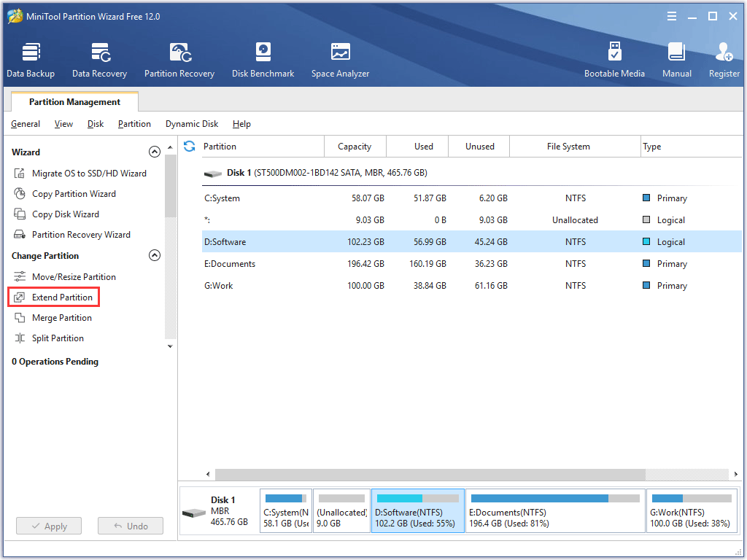Click the Apply button

pyautogui.click(x=48, y=526)
